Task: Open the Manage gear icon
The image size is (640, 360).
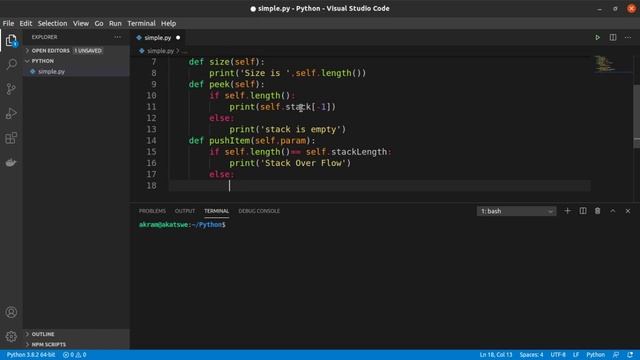Action: coord(11,336)
